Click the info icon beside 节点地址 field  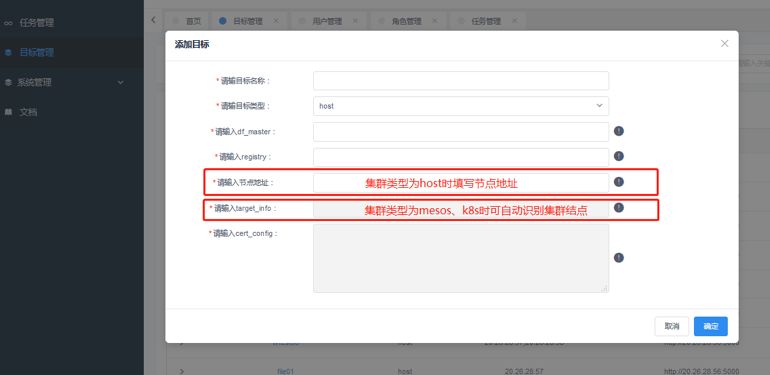619,182
